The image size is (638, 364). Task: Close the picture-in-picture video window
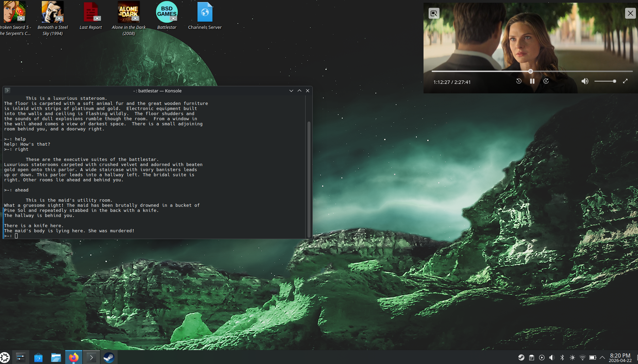tap(630, 13)
